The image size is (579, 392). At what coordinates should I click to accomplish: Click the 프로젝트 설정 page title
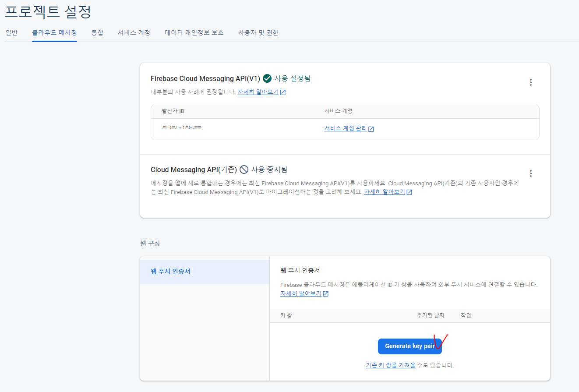[48, 11]
